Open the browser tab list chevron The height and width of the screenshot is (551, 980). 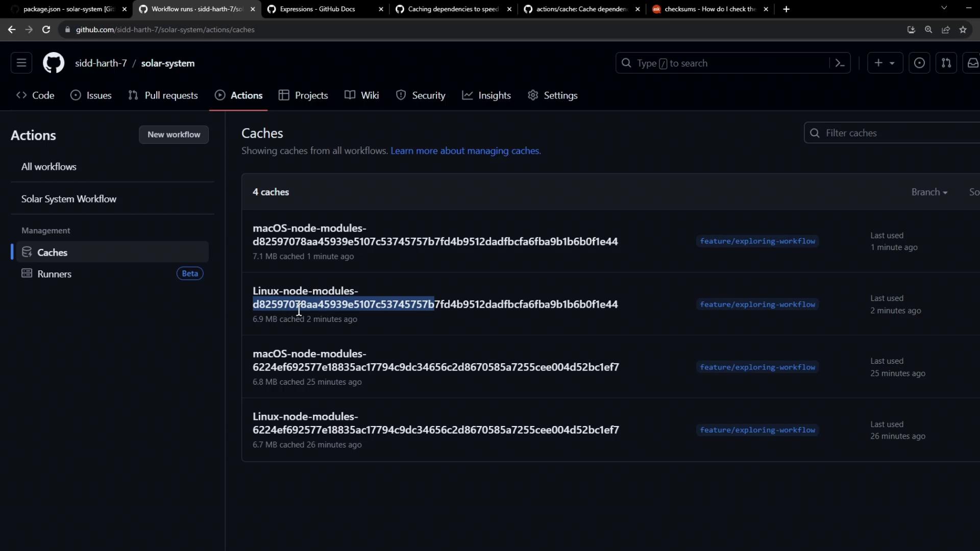pyautogui.click(x=944, y=8)
